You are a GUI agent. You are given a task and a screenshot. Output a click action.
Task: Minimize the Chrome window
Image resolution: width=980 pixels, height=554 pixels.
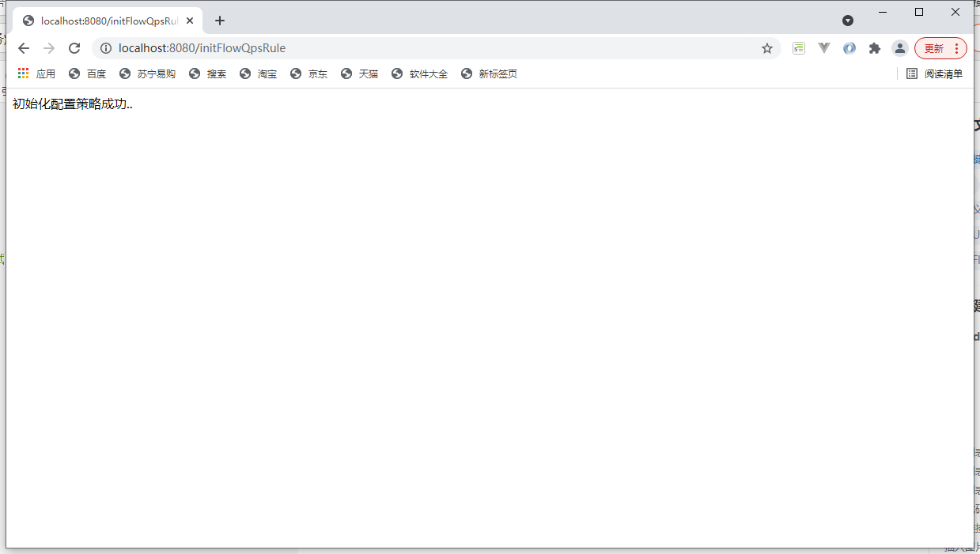[882, 12]
